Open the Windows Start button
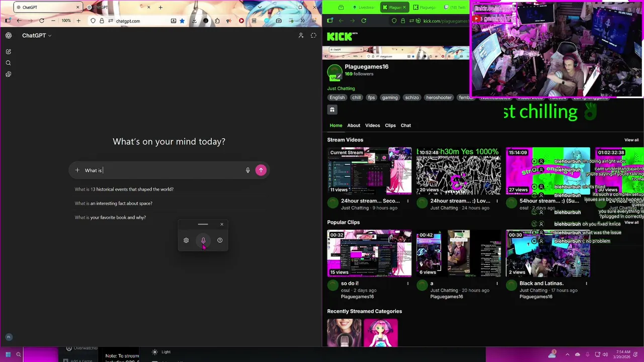The image size is (644, 362). pos(8,354)
